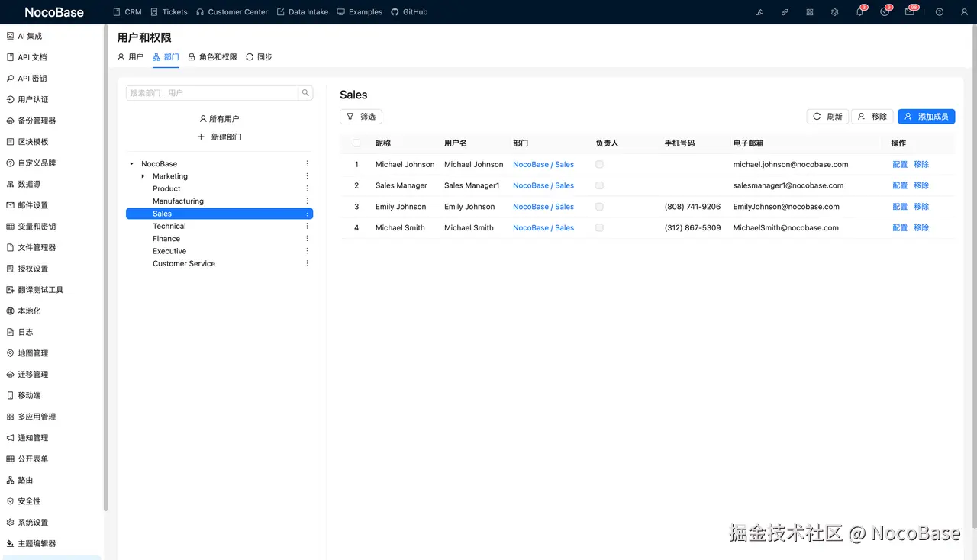Click the 刷新 refresh button
The image size is (977, 560).
coord(827,117)
